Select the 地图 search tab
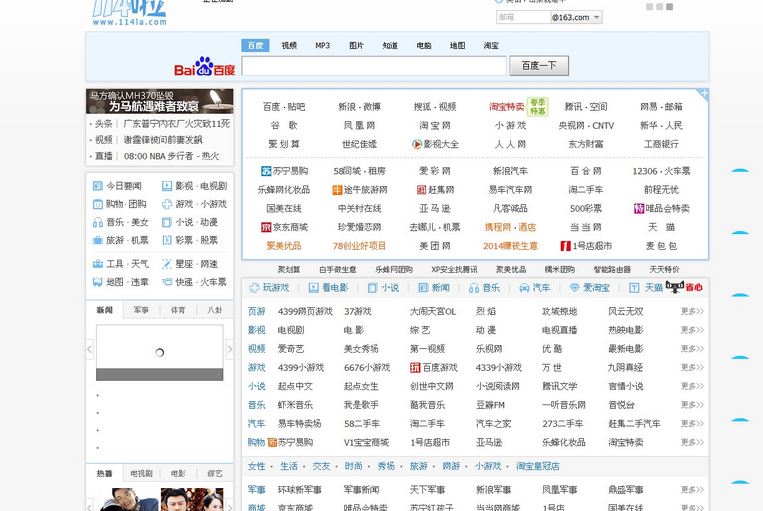Screen dimensions: 763x511 pos(457,45)
